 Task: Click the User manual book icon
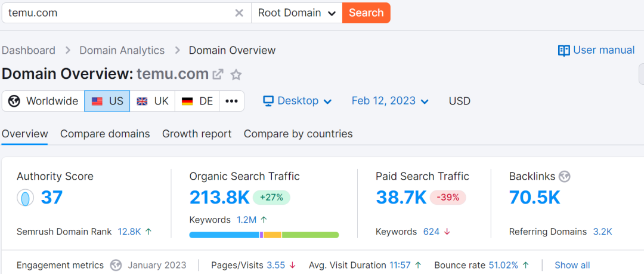coord(563,51)
